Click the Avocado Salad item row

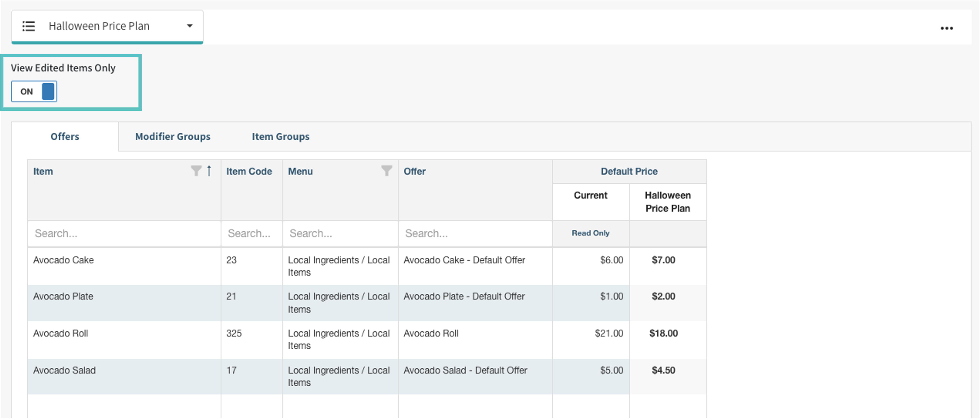(65, 370)
